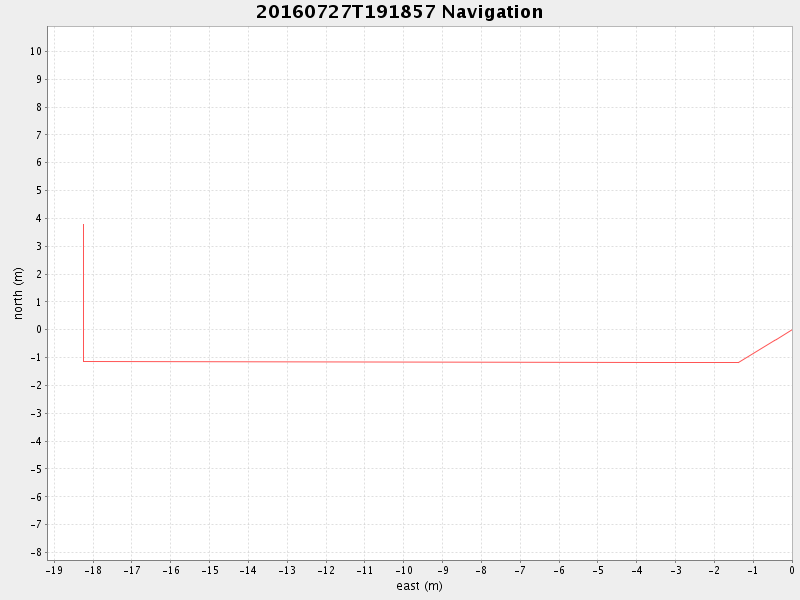Select the -10 tick on east axis
The height and width of the screenshot is (600, 800).
click(x=403, y=571)
